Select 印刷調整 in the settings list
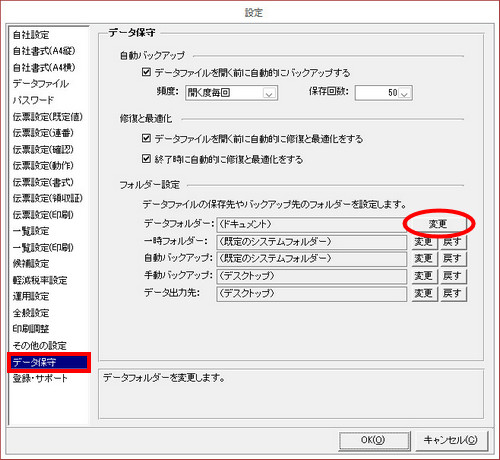 pyautogui.click(x=31, y=329)
